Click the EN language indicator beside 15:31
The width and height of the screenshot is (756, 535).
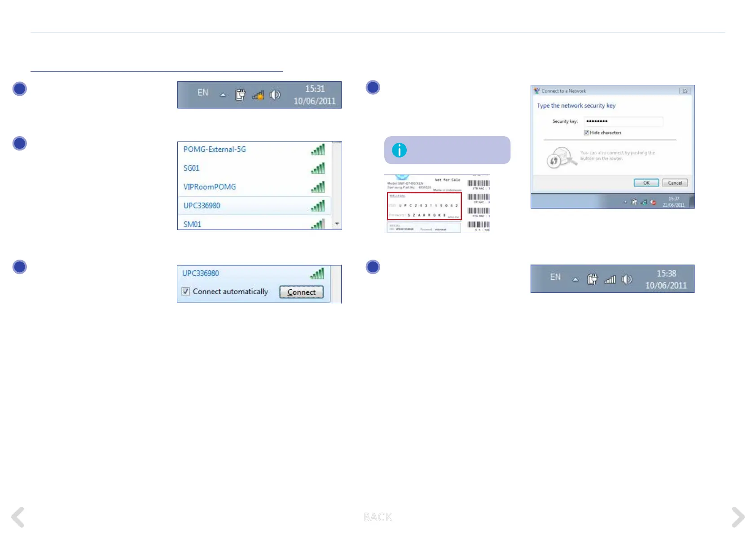click(203, 93)
